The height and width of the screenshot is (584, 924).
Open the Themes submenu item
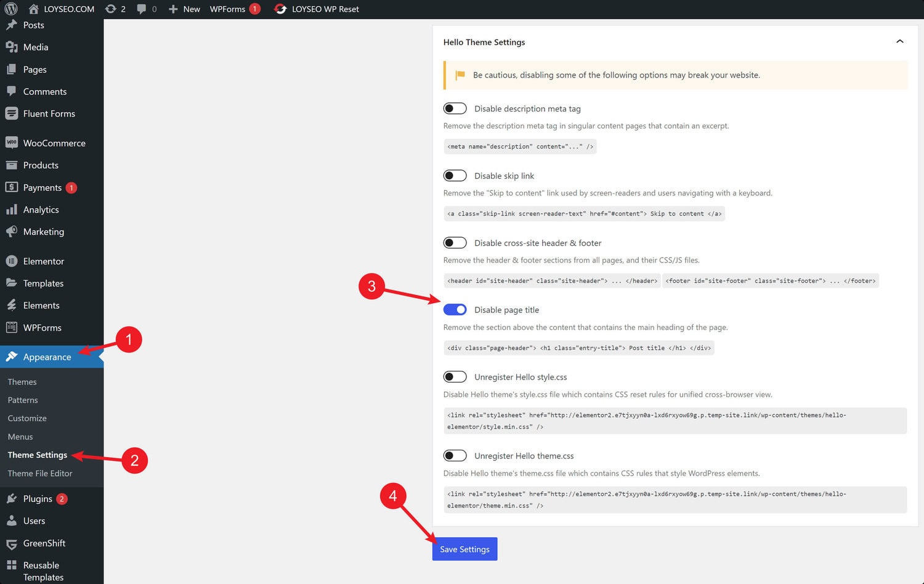point(22,382)
